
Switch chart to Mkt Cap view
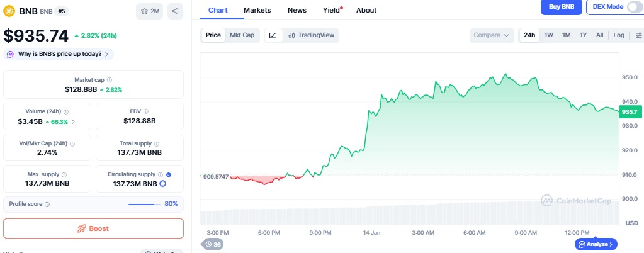242,35
